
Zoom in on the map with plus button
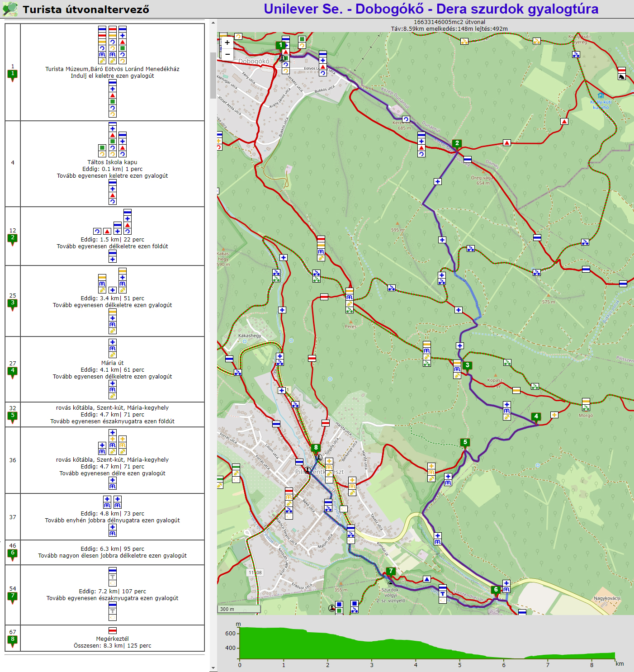coord(227,43)
